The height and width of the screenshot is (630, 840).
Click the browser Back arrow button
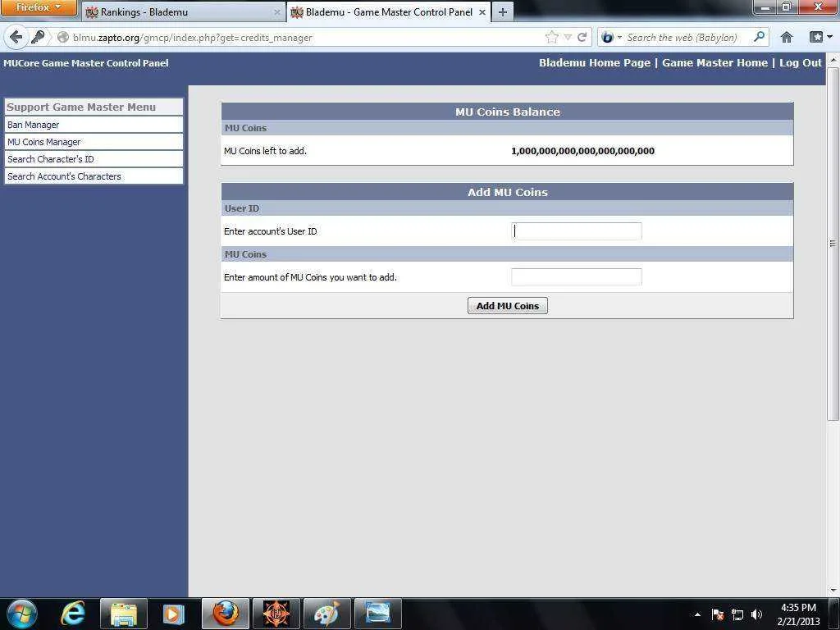(x=16, y=37)
